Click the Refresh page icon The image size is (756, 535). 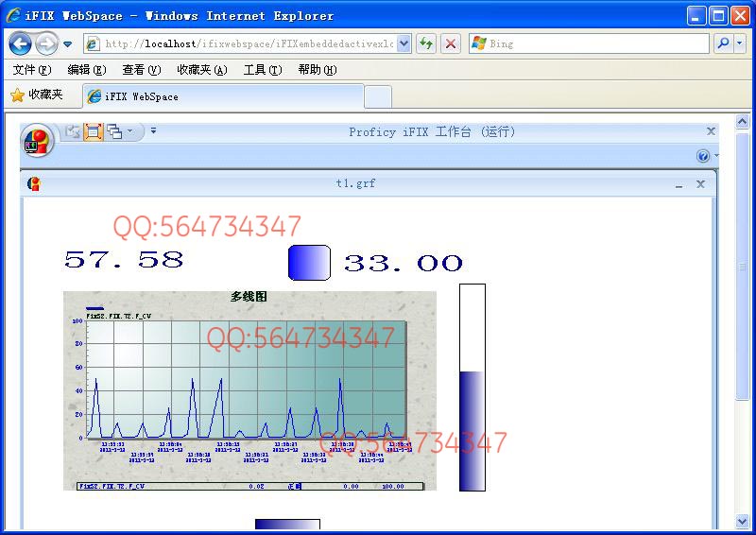tap(426, 43)
